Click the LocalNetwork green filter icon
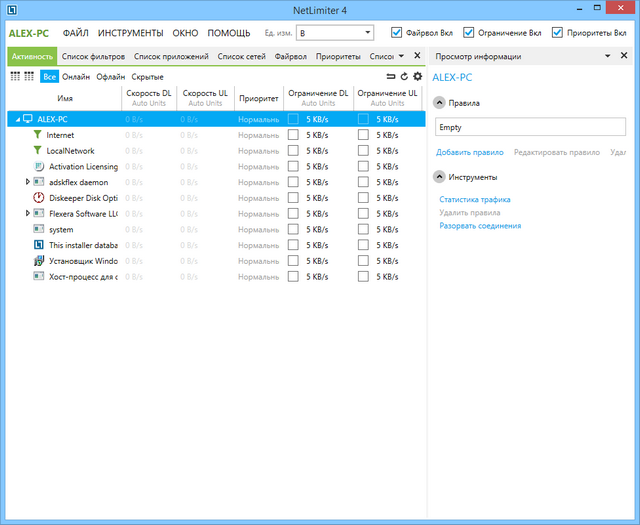Image resolution: width=640 pixels, height=525 pixels. (x=38, y=151)
